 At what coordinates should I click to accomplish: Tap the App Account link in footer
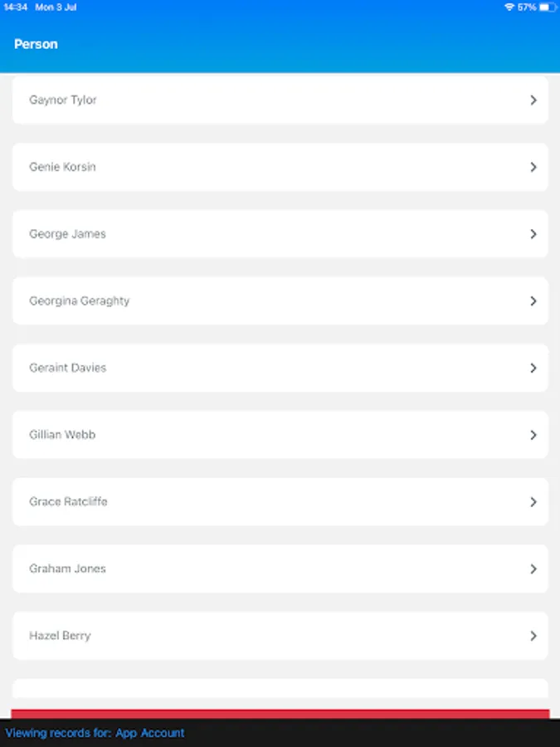pos(149,733)
